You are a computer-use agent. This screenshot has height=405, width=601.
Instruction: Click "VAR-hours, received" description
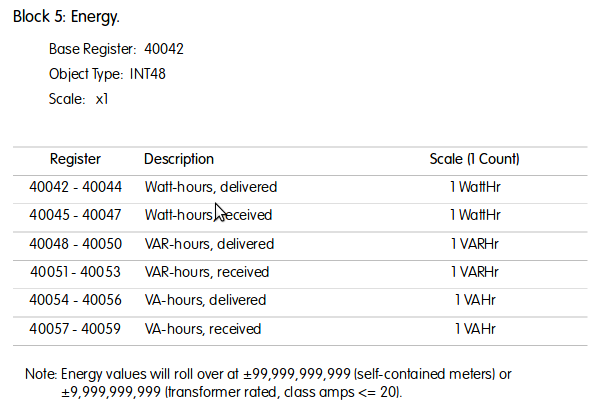206,272
